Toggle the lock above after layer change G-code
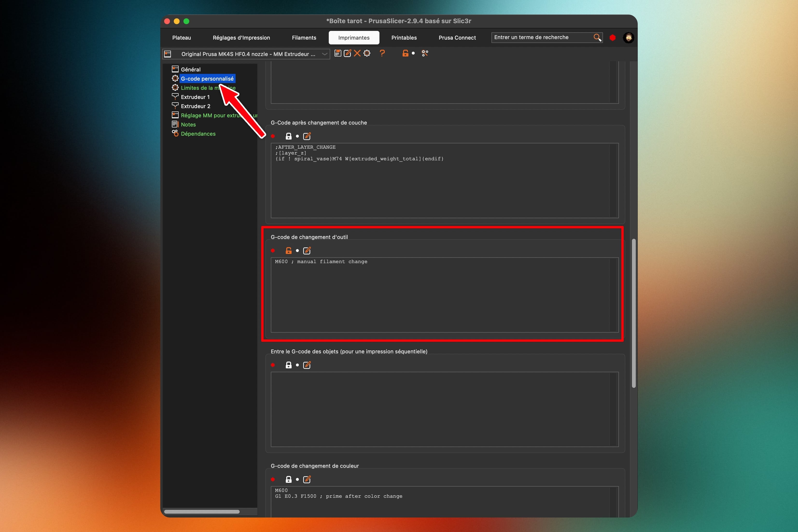 click(x=288, y=136)
